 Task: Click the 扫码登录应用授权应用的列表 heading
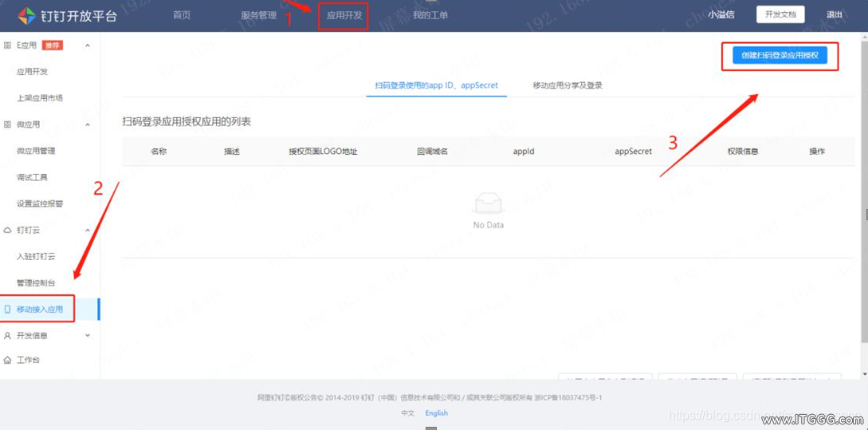pos(187,122)
